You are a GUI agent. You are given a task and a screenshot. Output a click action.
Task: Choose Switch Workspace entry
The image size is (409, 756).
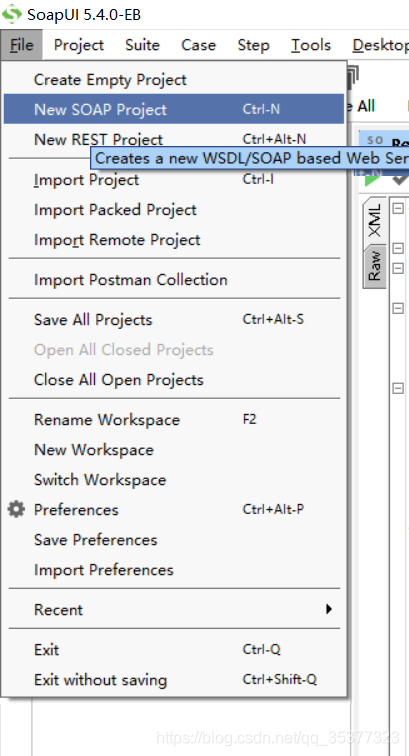[x=174, y=480]
